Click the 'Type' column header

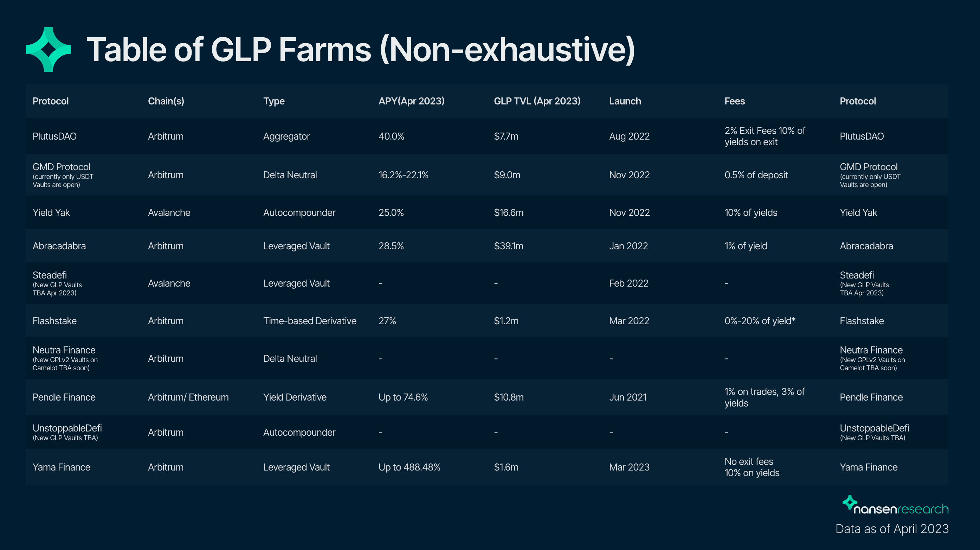(274, 101)
